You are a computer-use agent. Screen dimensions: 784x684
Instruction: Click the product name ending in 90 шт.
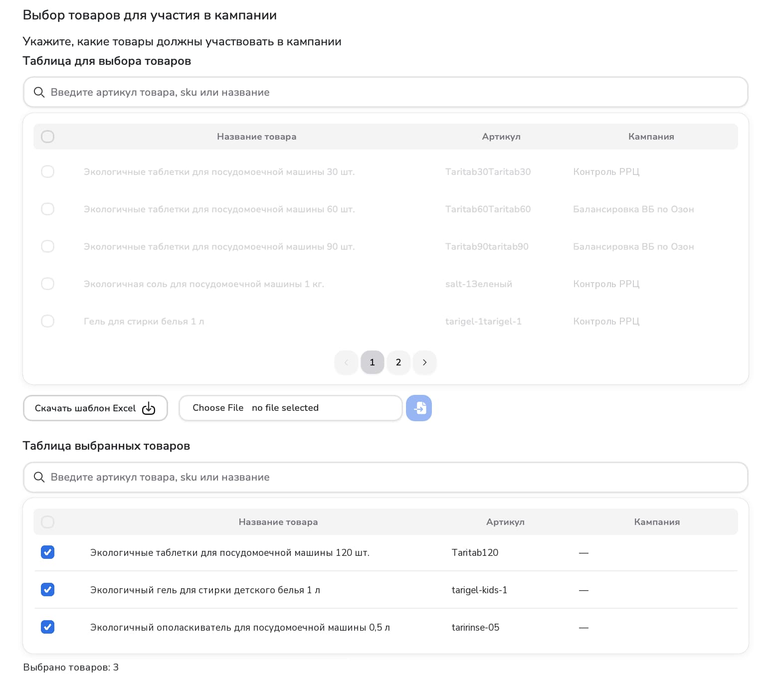point(219,247)
